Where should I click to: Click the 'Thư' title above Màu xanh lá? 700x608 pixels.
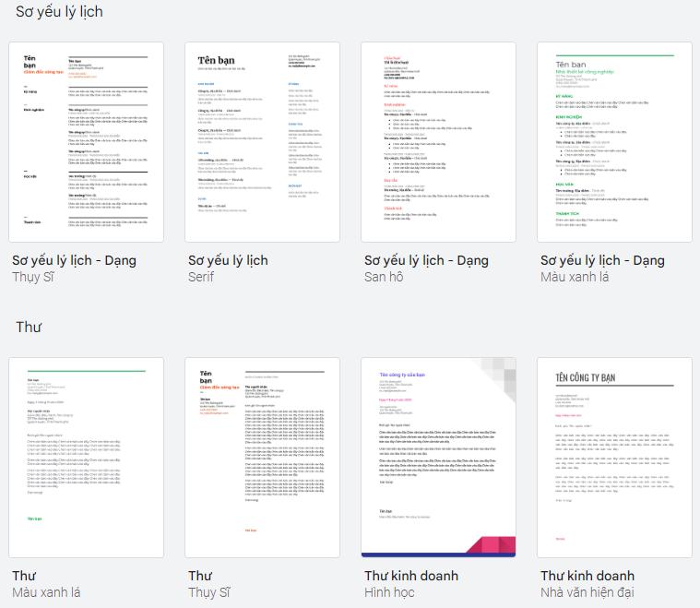pyautogui.click(x=24, y=576)
